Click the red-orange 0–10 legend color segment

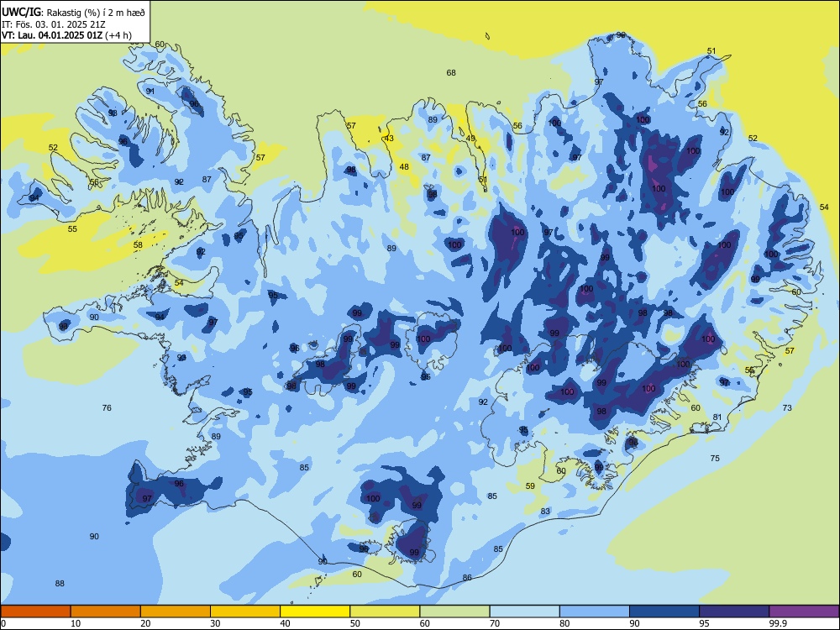pos(36,612)
